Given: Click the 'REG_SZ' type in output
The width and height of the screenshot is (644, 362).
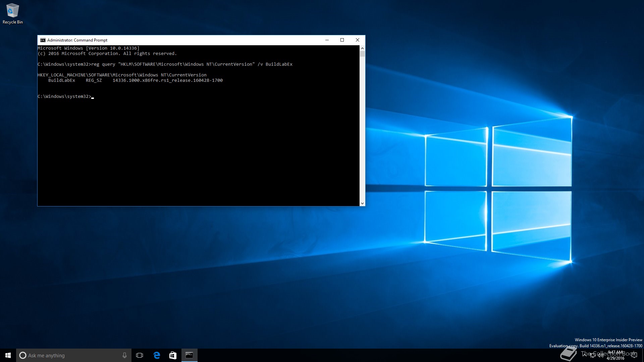Looking at the screenshot, I should (x=94, y=80).
